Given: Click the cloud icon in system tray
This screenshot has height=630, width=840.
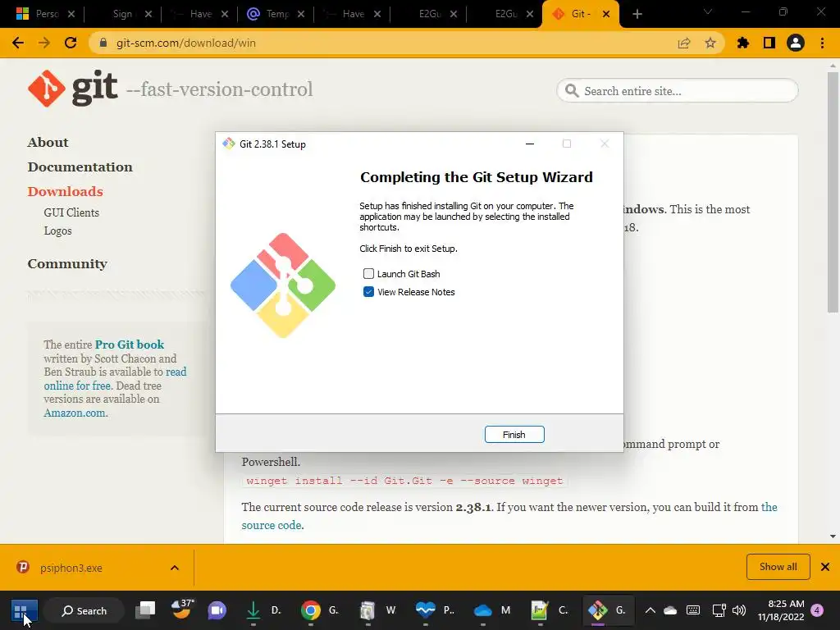Looking at the screenshot, I should pos(670,610).
